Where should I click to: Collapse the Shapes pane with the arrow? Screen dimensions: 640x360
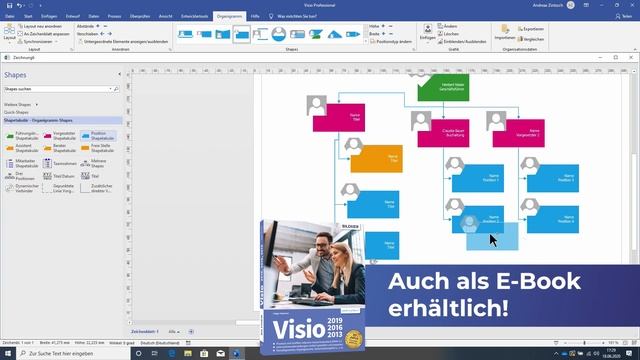(120, 74)
